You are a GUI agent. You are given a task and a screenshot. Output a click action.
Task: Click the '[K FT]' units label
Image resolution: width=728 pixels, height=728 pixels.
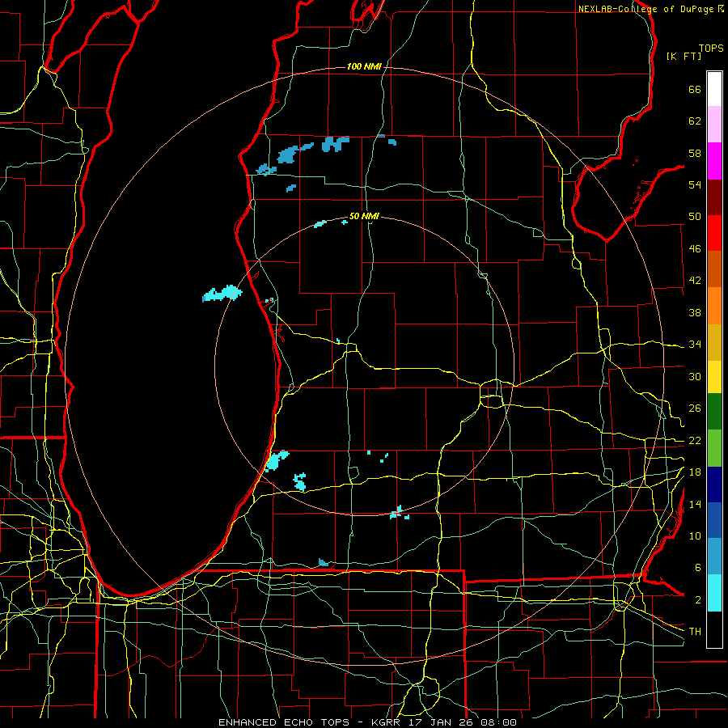point(684,56)
